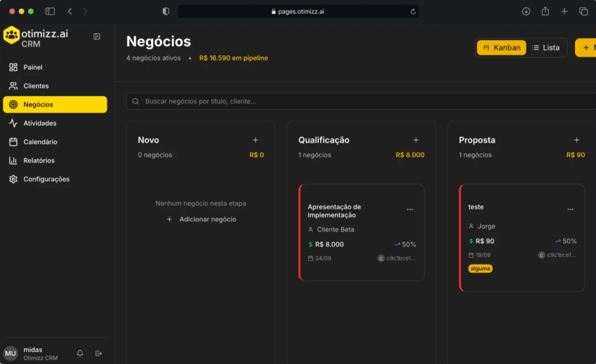Toggle the Safari sidebar button

tap(50, 11)
